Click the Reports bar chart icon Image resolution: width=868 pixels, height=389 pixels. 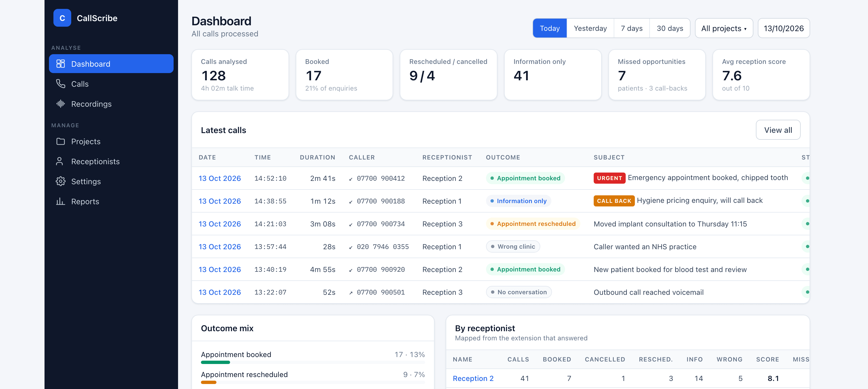(x=60, y=201)
